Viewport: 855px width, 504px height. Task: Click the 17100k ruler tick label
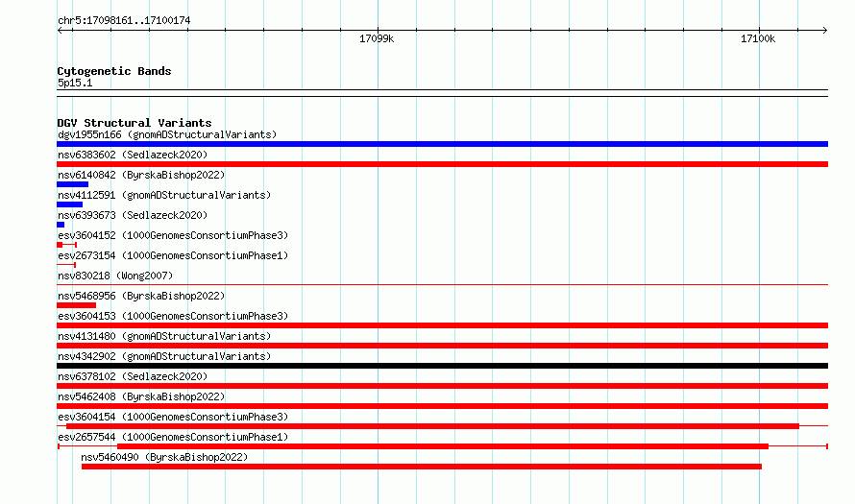(x=757, y=38)
